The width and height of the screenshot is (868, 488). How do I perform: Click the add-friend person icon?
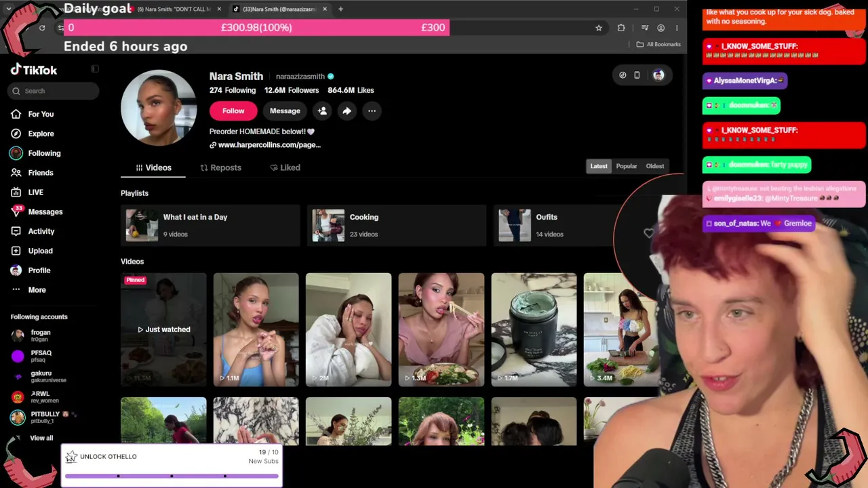(x=322, y=111)
